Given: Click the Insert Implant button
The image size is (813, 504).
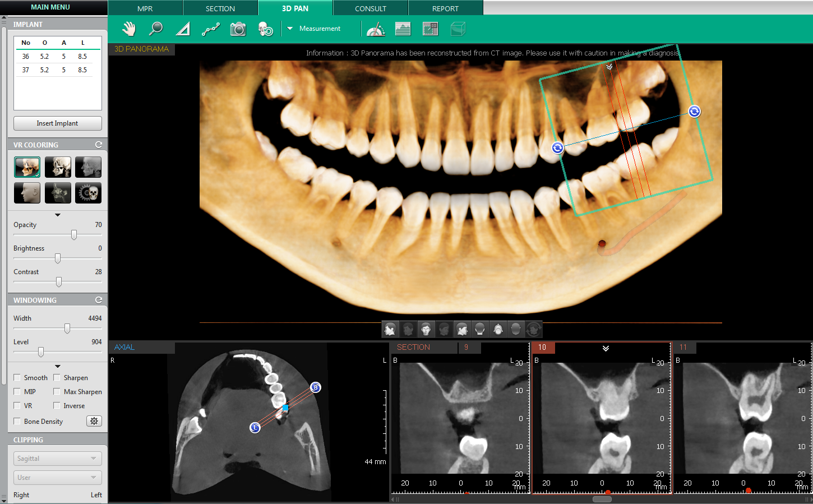Looking at the screenshot, I should pos(57,123).
